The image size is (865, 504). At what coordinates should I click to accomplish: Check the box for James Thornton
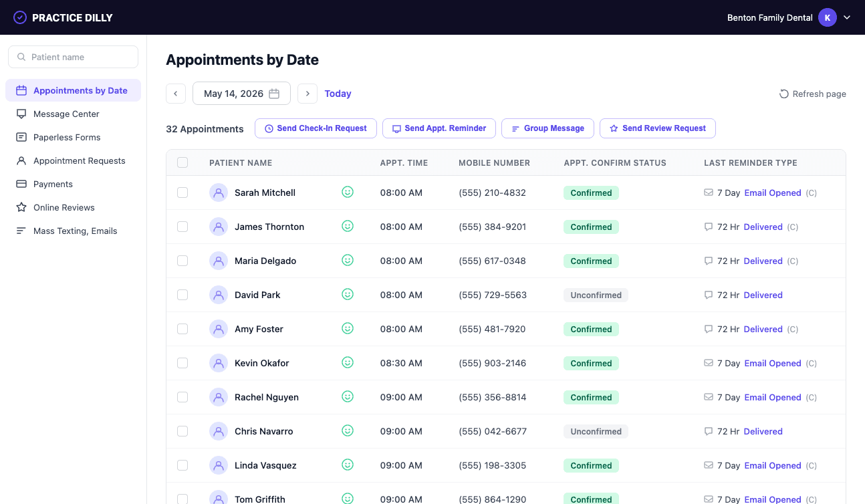click(x=182, y=227)
